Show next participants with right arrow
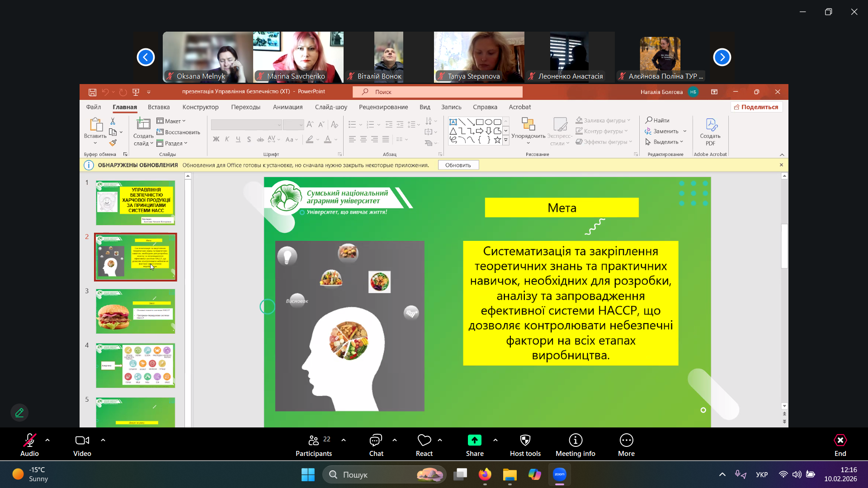 pos(722,57)
